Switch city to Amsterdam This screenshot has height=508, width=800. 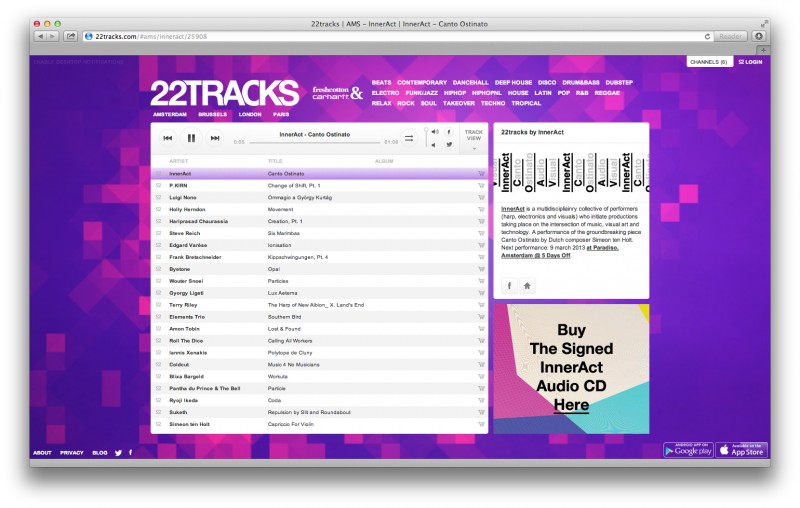170,114
